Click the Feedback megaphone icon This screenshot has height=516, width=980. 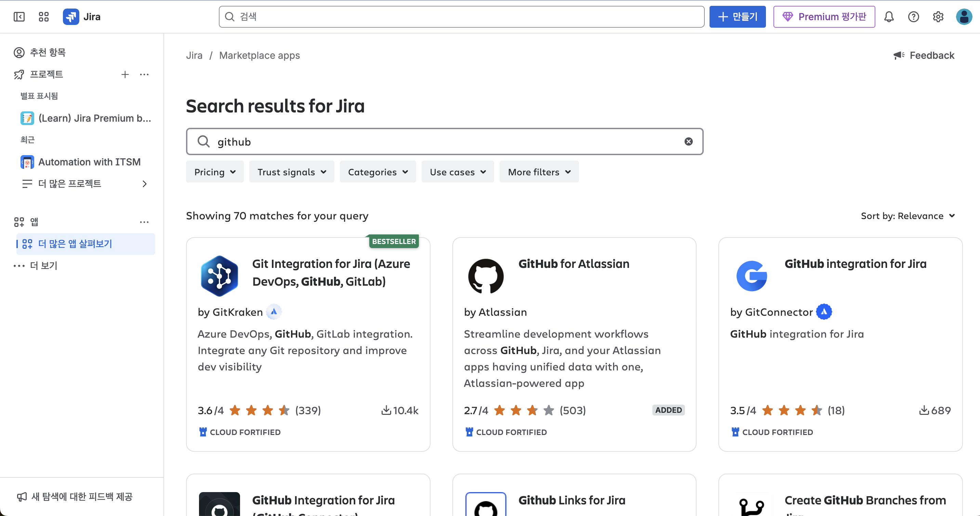(x=899, y=55)
